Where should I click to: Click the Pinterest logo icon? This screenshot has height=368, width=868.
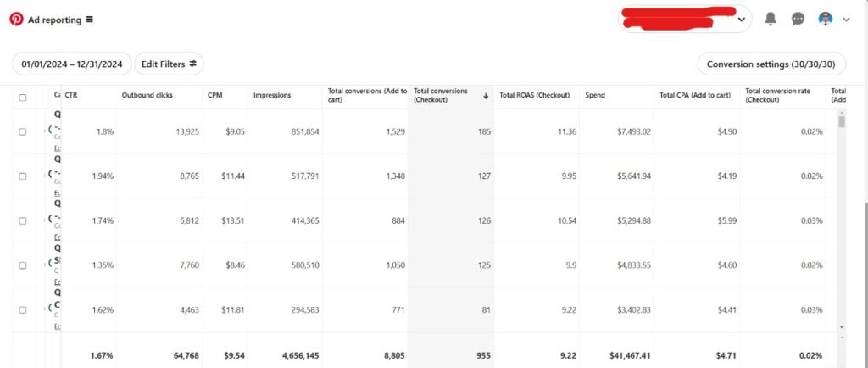click(16, 19)
